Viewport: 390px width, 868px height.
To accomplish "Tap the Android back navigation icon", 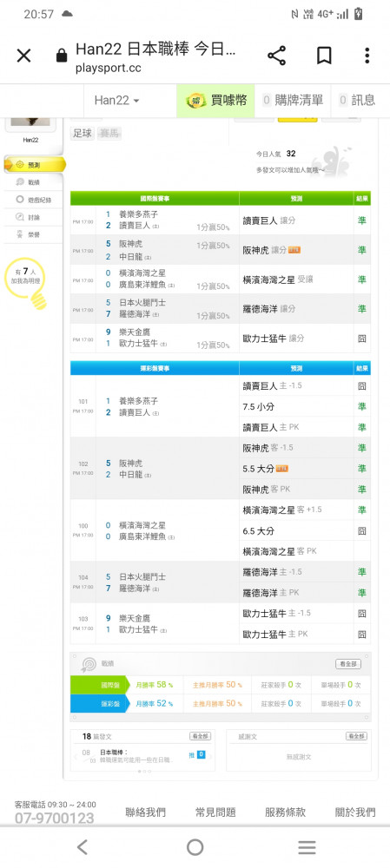I will (83, 847).
